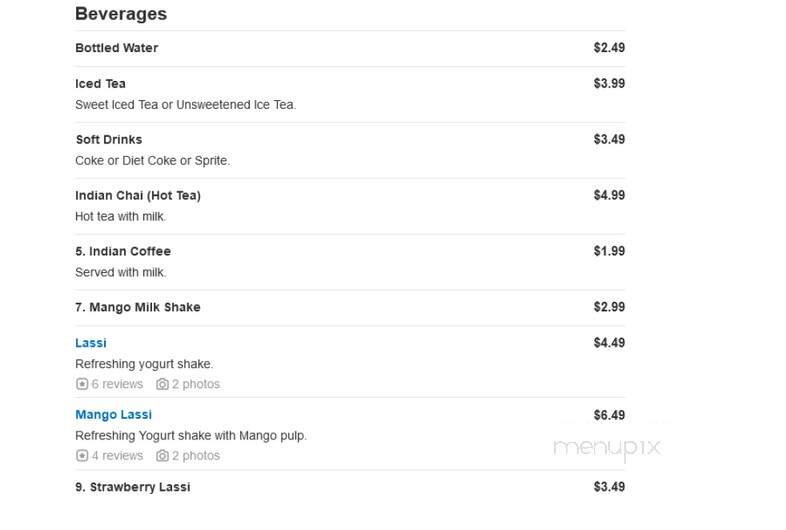View the 4 reviews for Mango Lassi
786x530 pixels.
pyautogui.click(x=117, y=456)
